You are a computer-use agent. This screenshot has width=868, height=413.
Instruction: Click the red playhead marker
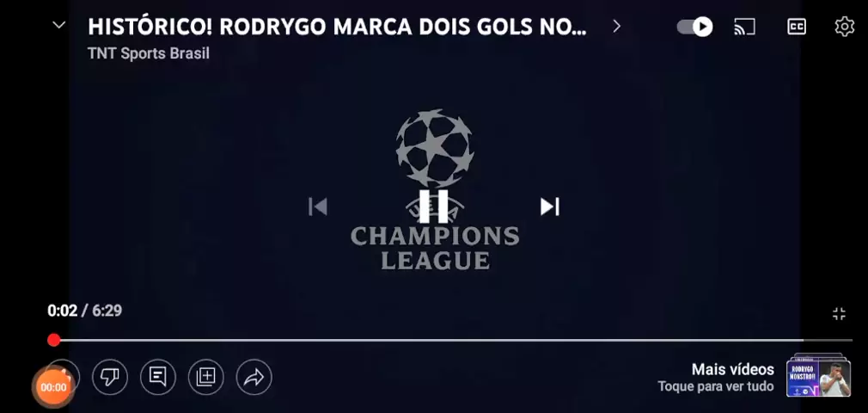point(53,340)
